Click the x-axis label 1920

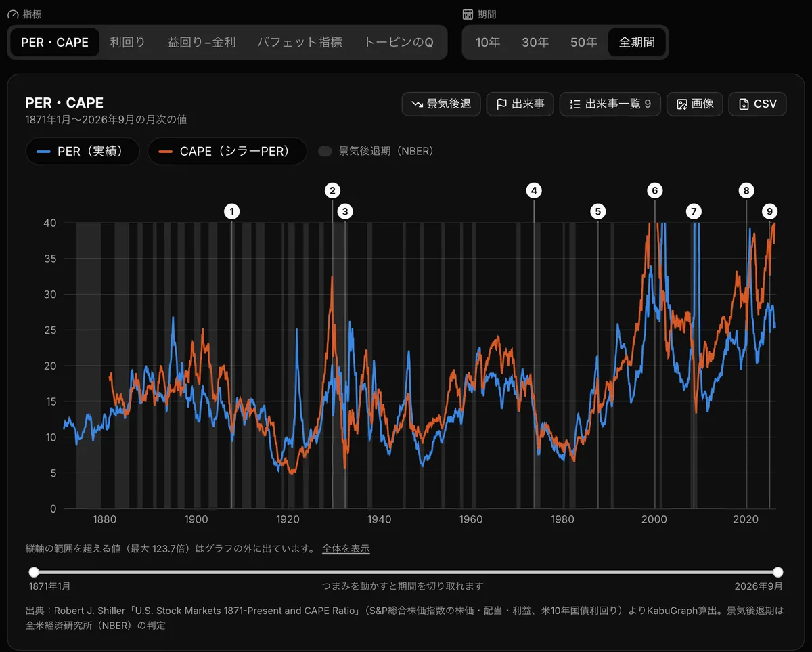tap(288, 519)
